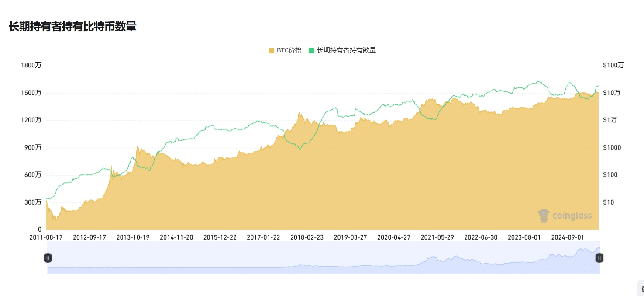Click the 2019-03-27 date axis label
The width and height of the screenshot is (644, 296).
click(x=351, y=237)
